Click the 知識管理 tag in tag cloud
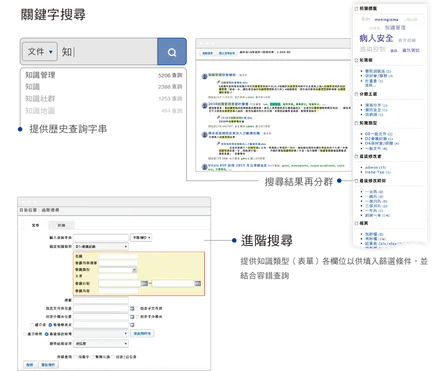Viewport: 445px width, 371px height. point(395,28)
